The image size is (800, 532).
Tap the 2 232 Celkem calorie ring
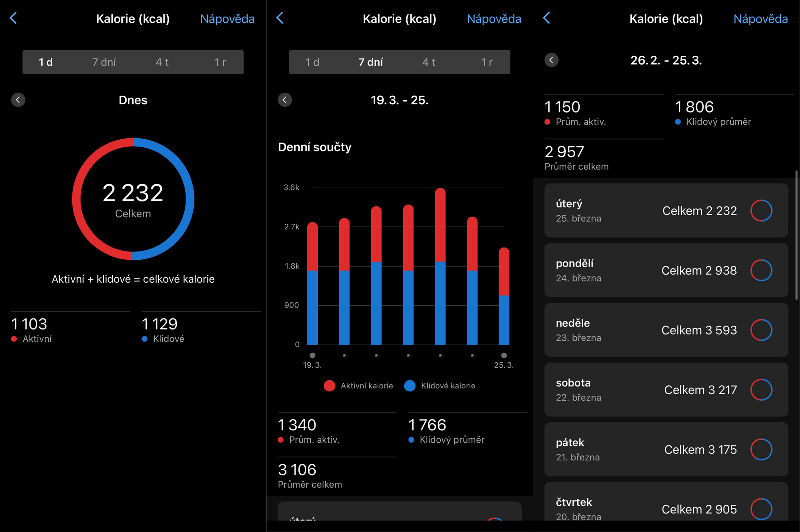point(133,199)
